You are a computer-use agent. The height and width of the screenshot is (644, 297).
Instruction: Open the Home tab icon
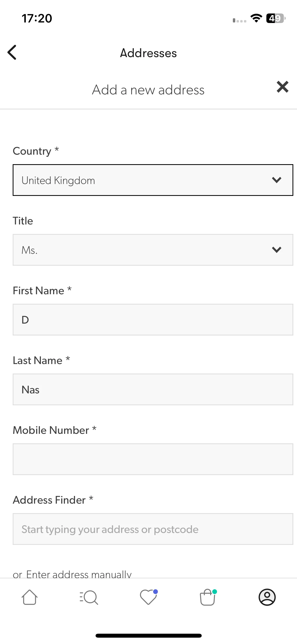(x=30, y=597)
